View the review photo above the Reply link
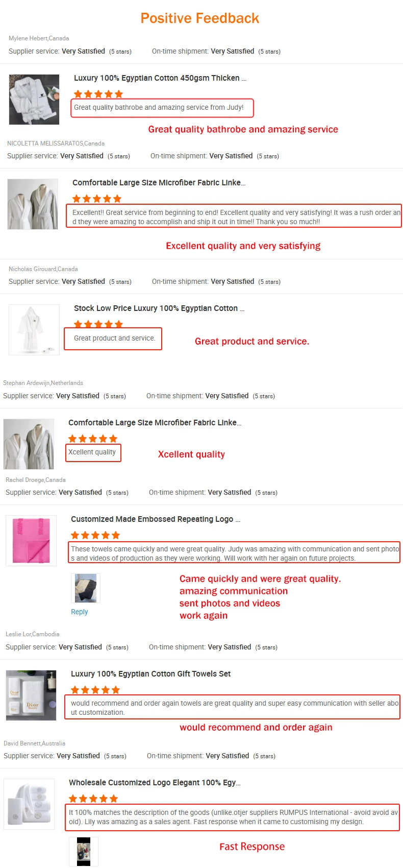 pyautogui.click(x=86, y=588)
